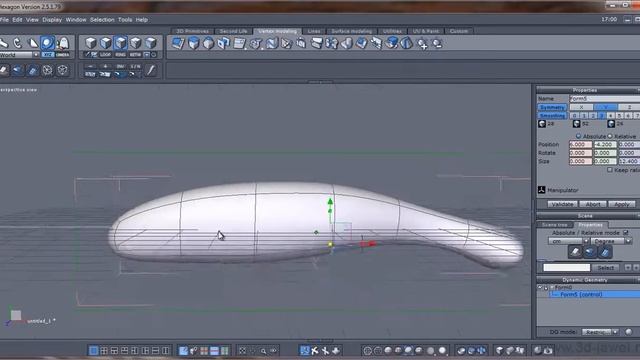
Task: Choose four-view layout icon in bottom bar
Action: pyautogui.click(x=104, y=351)
